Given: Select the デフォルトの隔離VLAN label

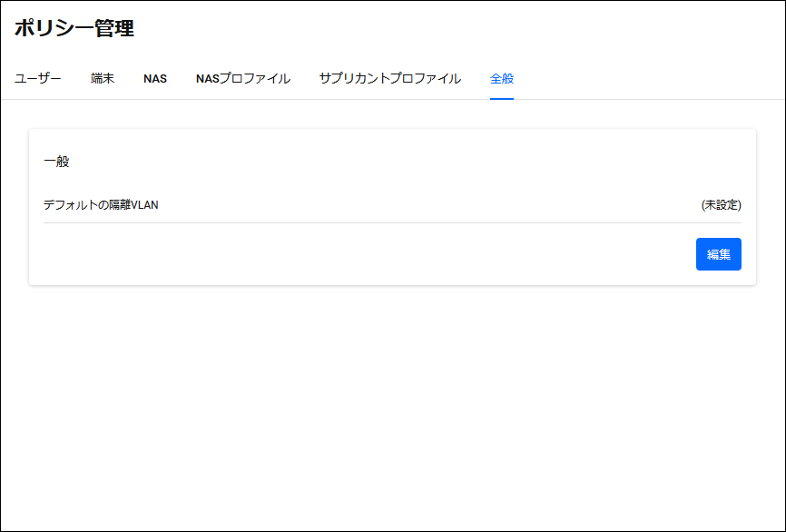Looking at the screenshot, I should coord(101,205).
